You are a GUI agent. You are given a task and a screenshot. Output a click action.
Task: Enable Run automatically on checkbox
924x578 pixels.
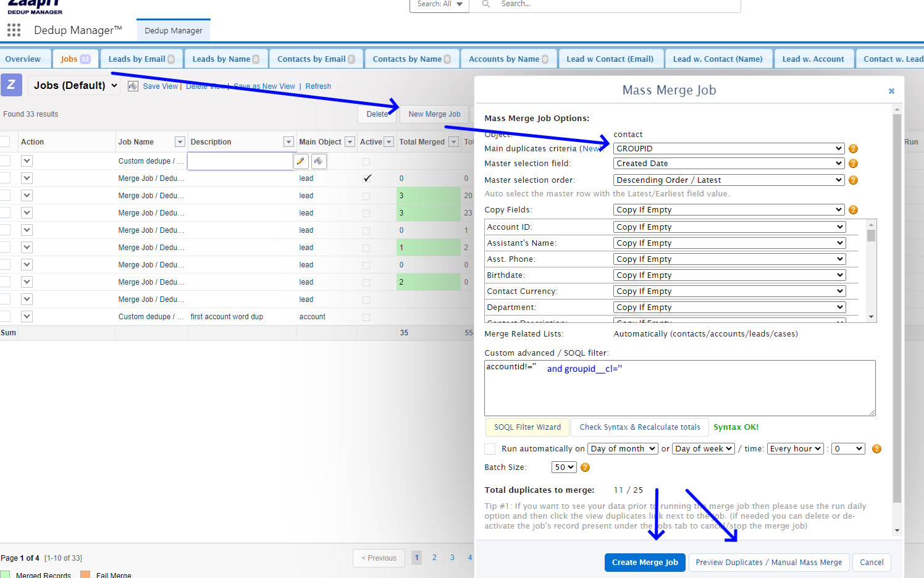click(x=490, y=449)
